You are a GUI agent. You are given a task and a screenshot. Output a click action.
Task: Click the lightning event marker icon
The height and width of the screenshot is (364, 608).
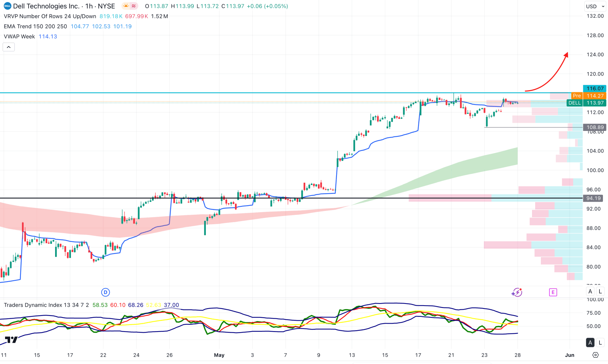pos(517,292)
